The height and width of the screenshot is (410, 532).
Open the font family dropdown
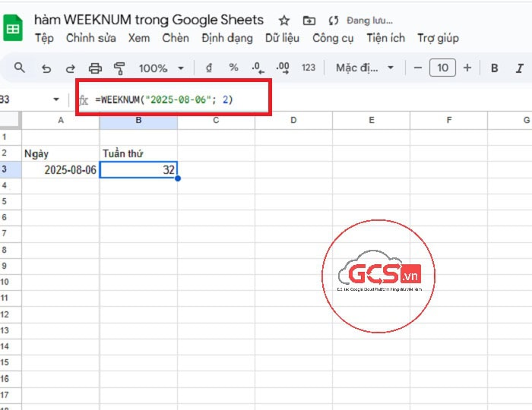[365, 68]
